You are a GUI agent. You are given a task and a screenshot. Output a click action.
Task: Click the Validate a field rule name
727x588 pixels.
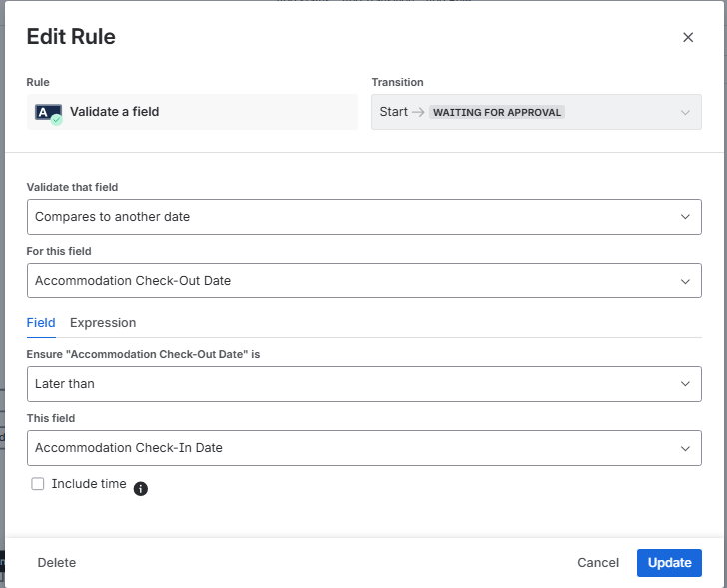click(115, 112)
